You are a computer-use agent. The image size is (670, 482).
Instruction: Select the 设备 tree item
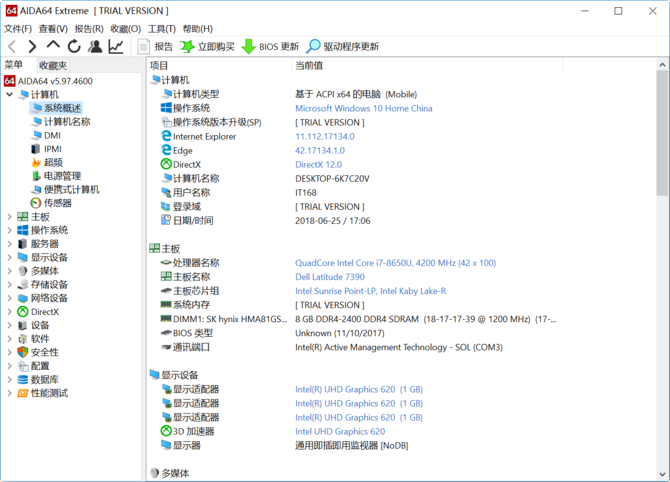click(x=33, y=325)
